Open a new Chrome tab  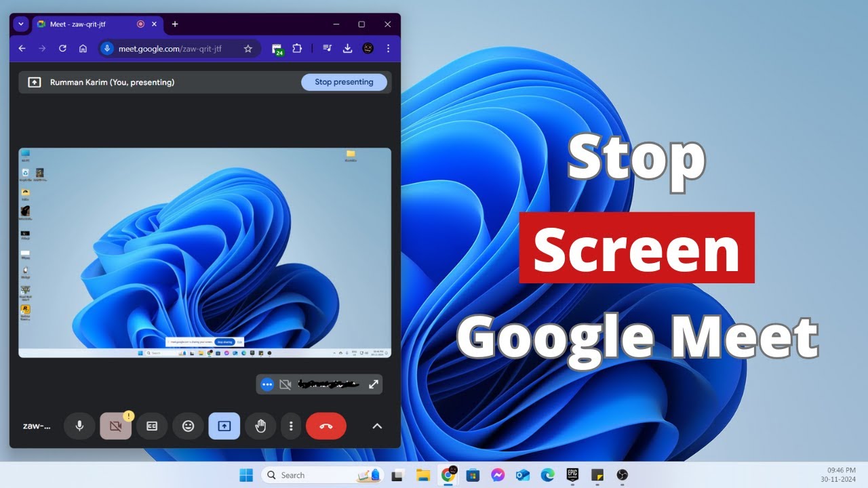pos(175,24)
